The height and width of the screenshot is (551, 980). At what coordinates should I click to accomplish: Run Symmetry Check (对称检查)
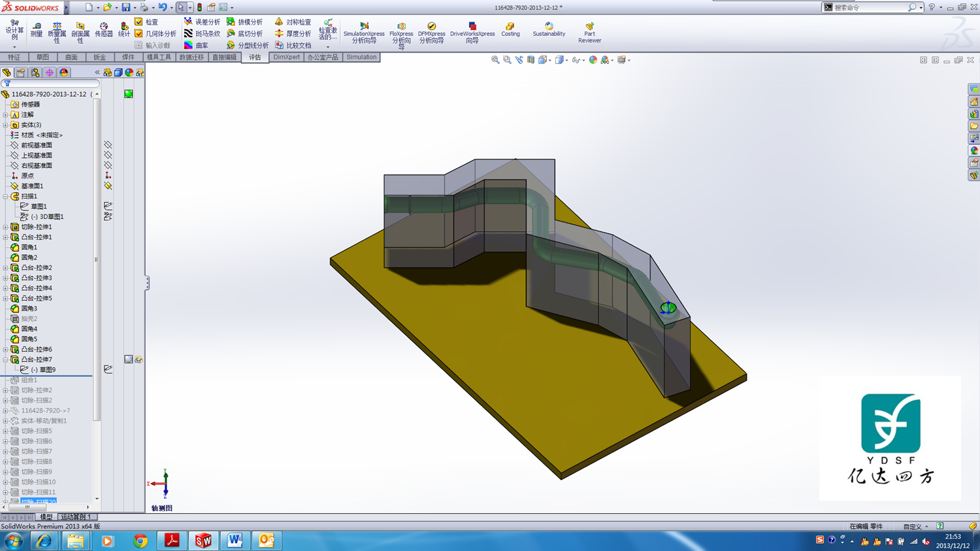(293, 22)
